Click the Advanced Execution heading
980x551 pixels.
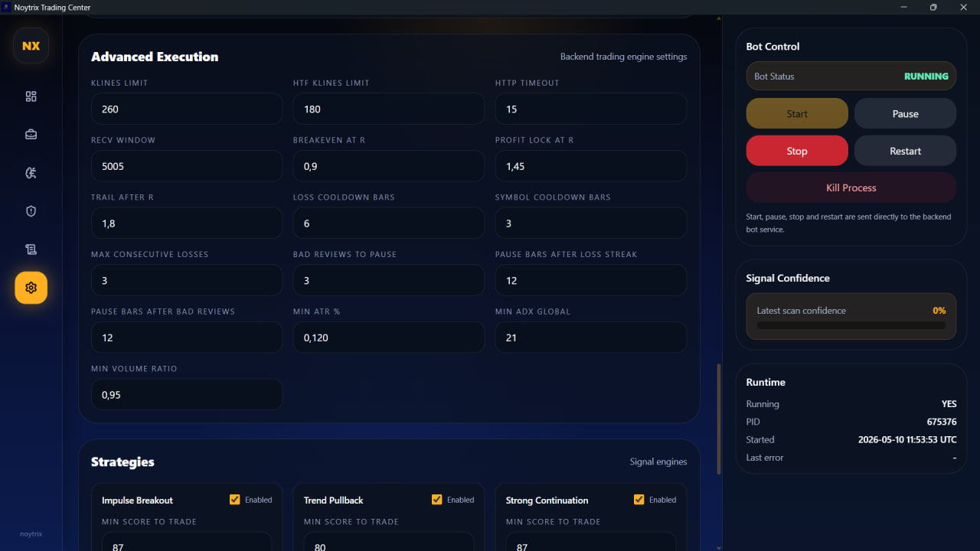point(155,57)
